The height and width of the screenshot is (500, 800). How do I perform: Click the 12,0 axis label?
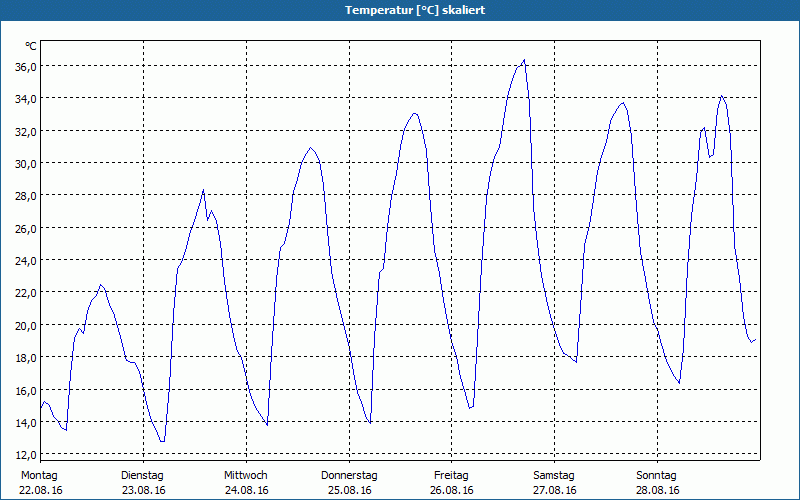[x=26, y=455]
